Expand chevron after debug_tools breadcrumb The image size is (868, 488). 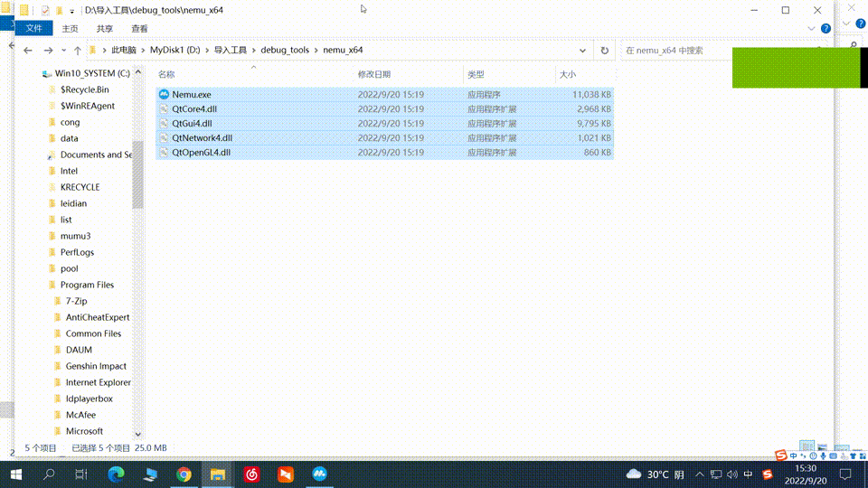click(x=316, y=50)
